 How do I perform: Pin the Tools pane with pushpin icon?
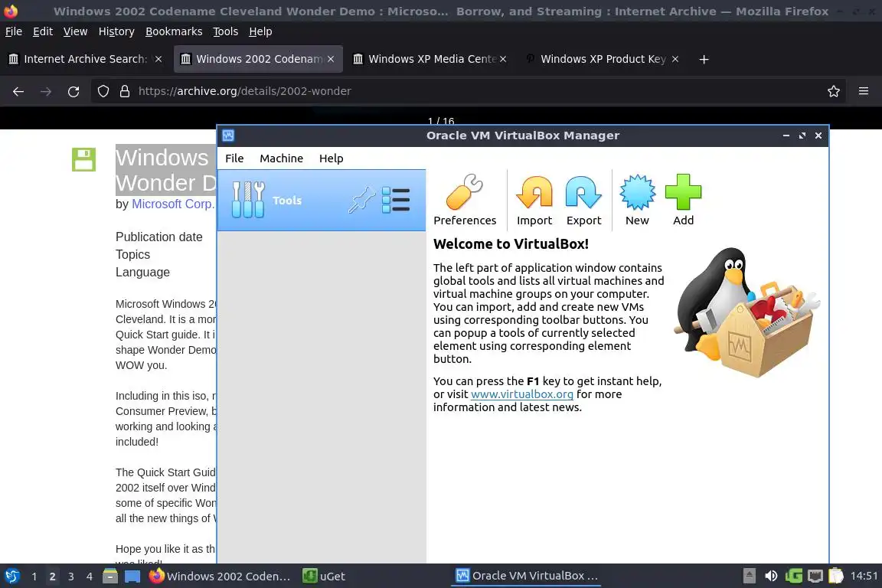361,200
